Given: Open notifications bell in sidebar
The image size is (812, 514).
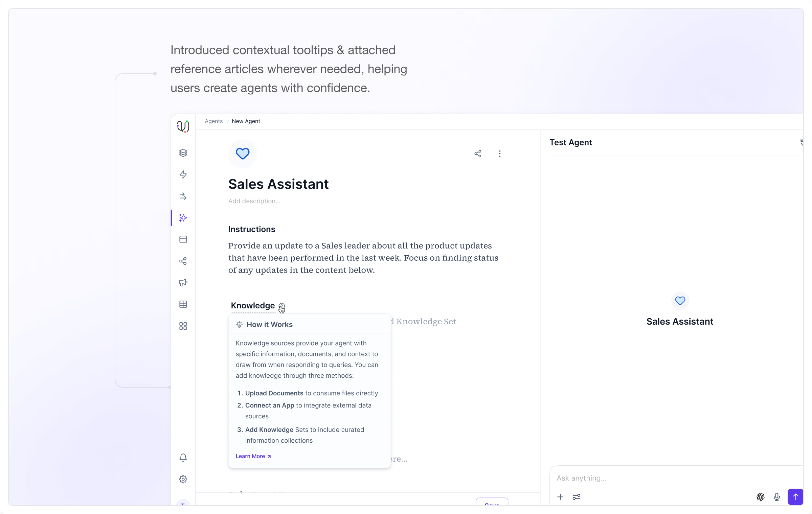Looking at the screenshot, I should click(183, 458).
